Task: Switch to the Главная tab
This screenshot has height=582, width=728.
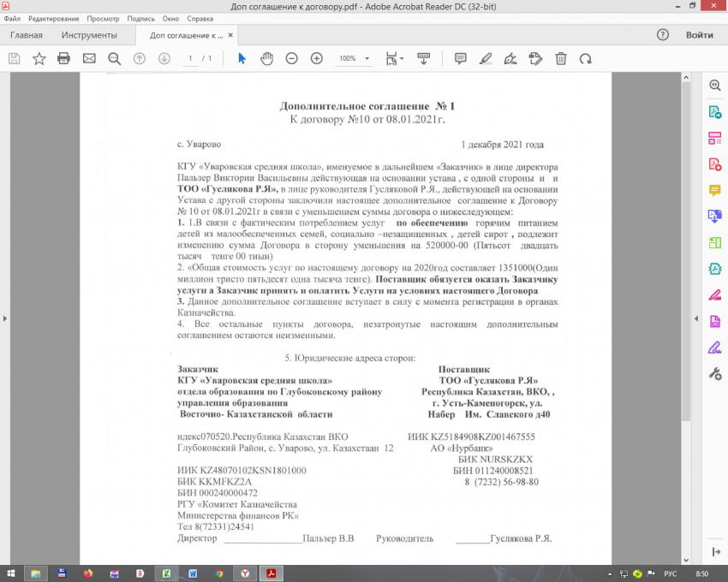Action: click(x=26, y=35)
